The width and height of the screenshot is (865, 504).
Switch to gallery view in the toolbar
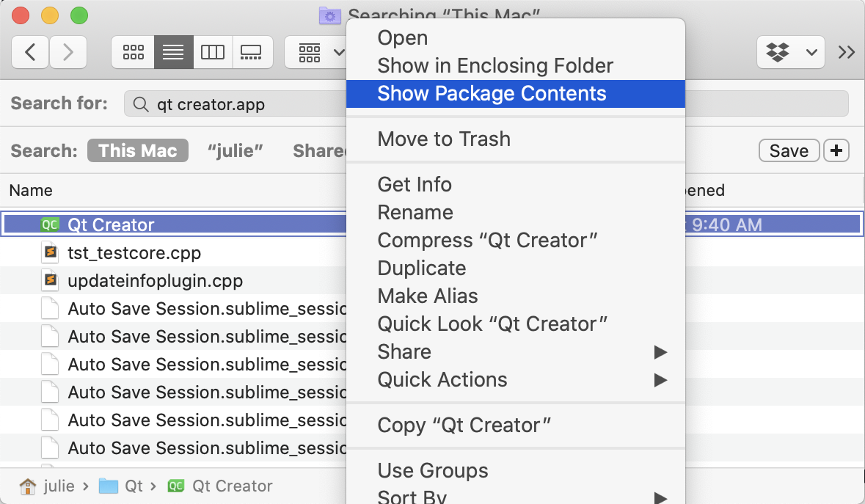coord(252,52)
